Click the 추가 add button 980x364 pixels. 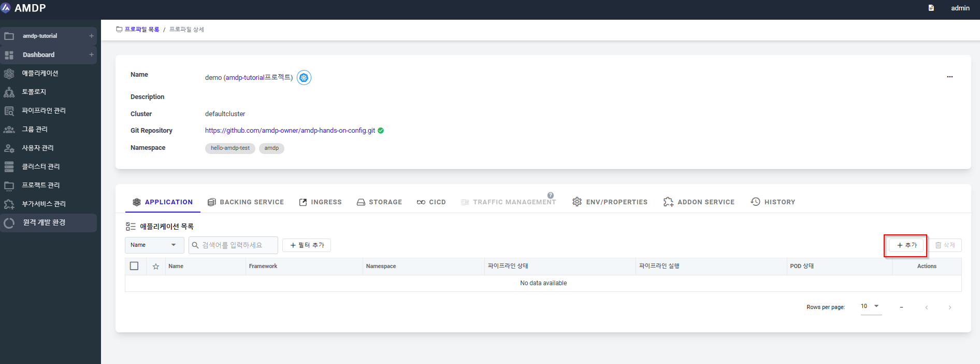tap(906, 245)
